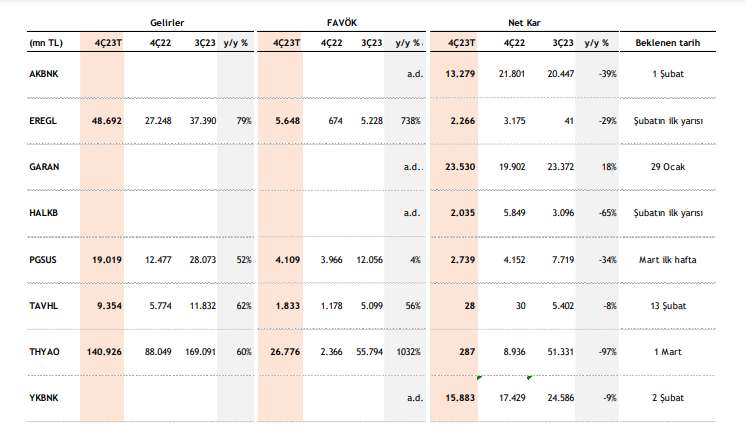Click the THYAO FAVÖK growth 1032%
Image resolution: width=745 pixels, height=431 pixels.
(408, 352)
